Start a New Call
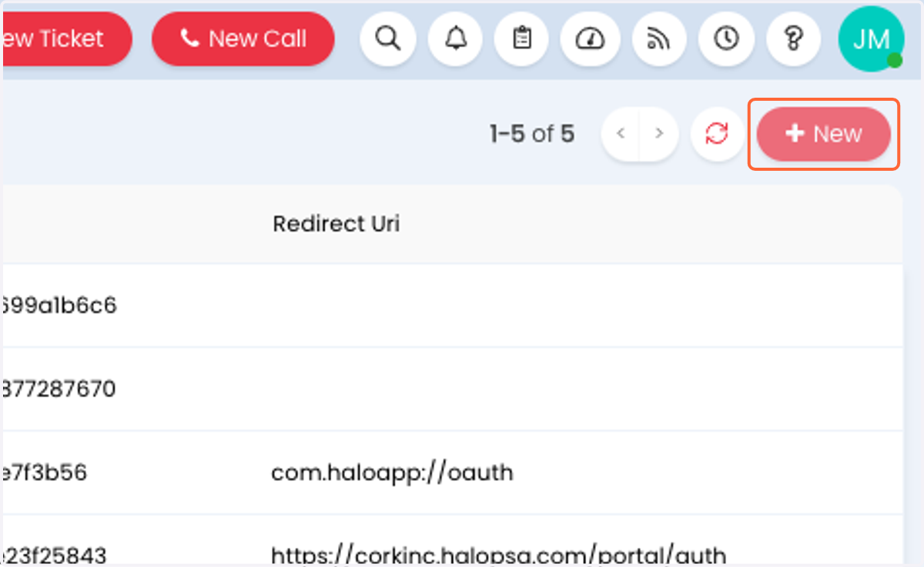 click(243, 38)
